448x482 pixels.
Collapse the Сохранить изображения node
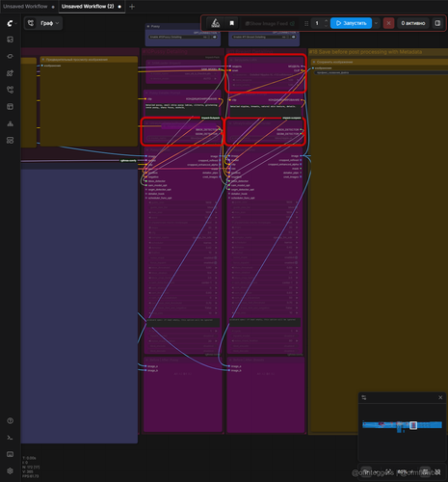tap(314, 62)
